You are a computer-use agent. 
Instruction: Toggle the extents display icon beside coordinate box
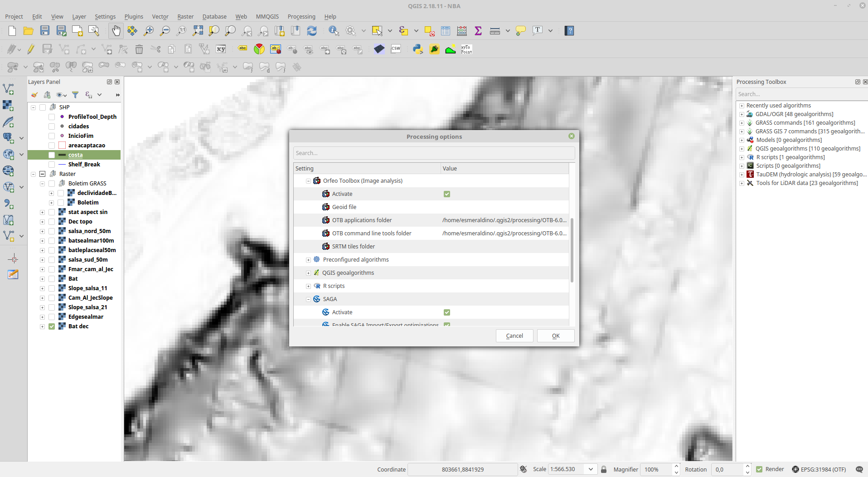point(524,469)
